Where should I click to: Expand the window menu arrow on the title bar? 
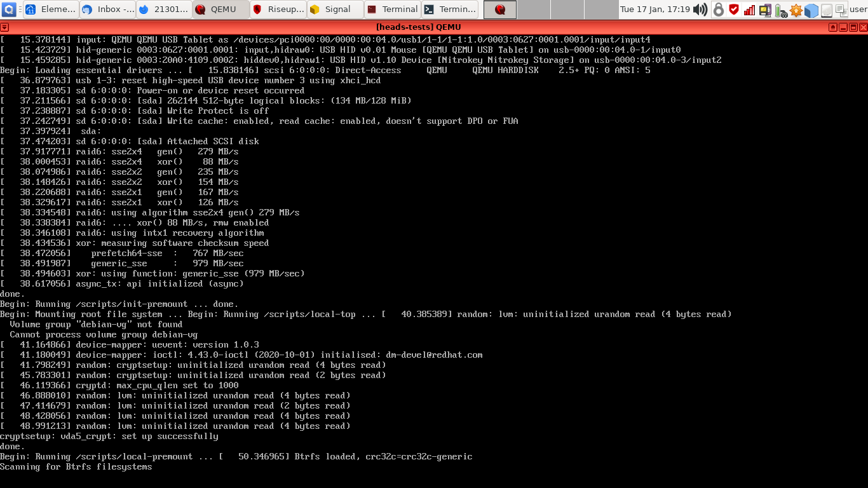[x=5, y=27]
